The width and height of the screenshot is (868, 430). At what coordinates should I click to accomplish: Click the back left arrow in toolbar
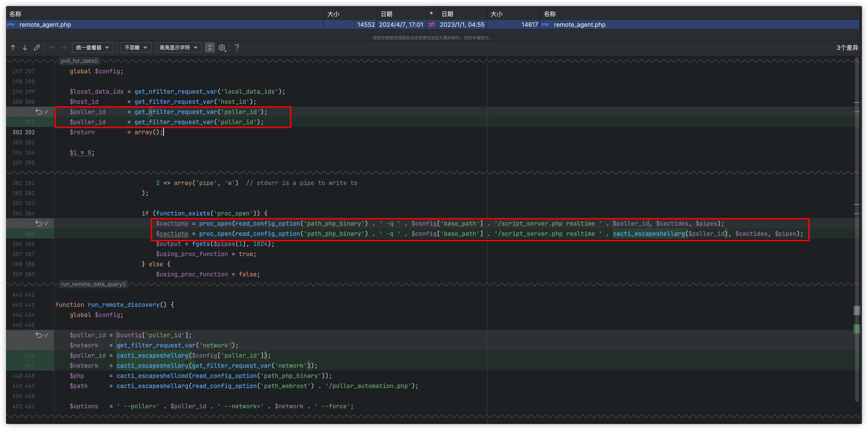coord(52,48)
